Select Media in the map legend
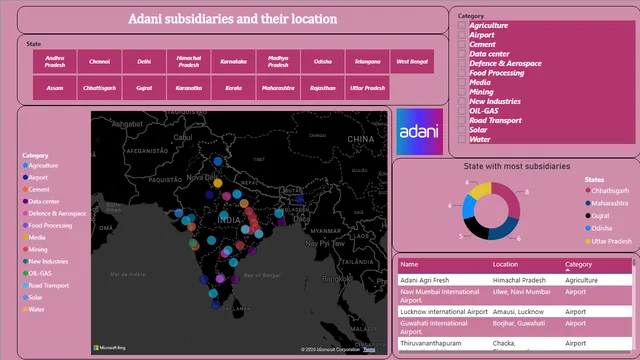The height and width of the screenshot is (360, 640). (34, 237)
